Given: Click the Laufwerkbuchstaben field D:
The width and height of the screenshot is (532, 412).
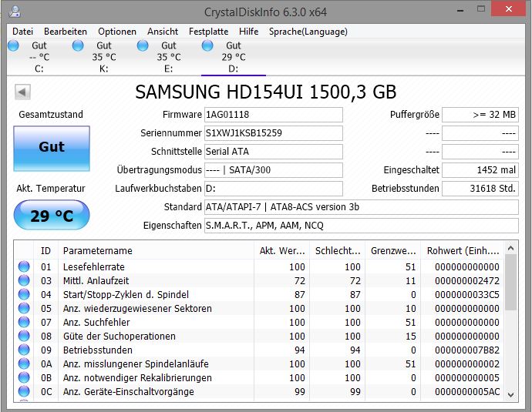Looking at the screenshot, I should point(274,189).
